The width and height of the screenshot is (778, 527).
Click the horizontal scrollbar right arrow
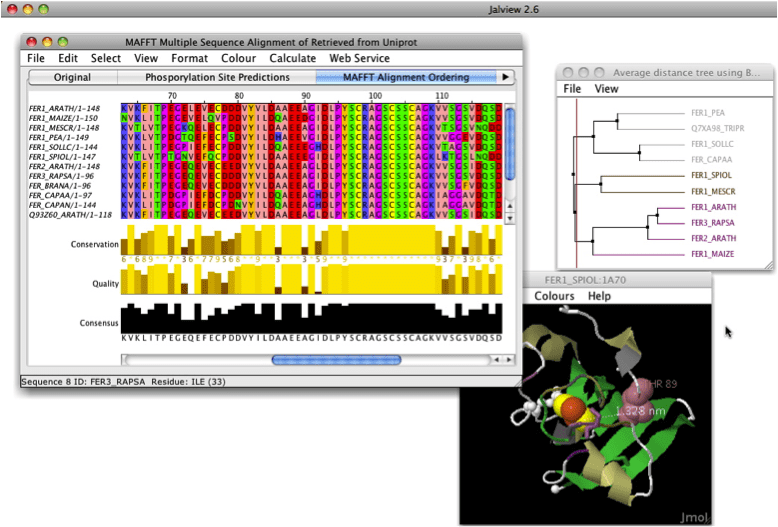[510, 360]
